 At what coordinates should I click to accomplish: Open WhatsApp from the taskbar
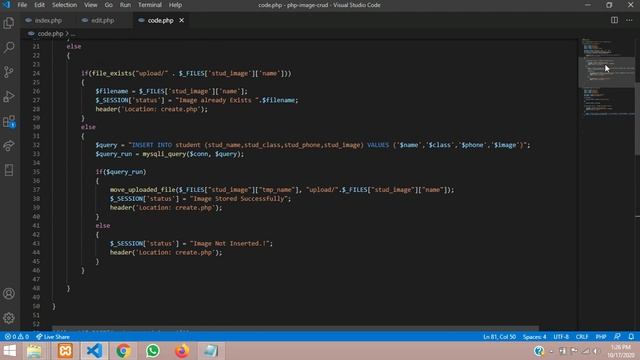[x=153, y=351]
